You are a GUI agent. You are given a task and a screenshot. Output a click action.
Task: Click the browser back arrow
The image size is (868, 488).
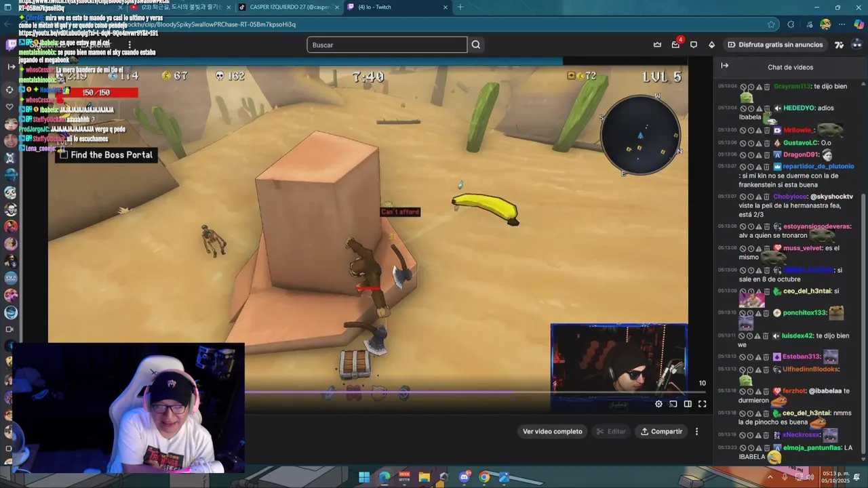coord(8,24)
